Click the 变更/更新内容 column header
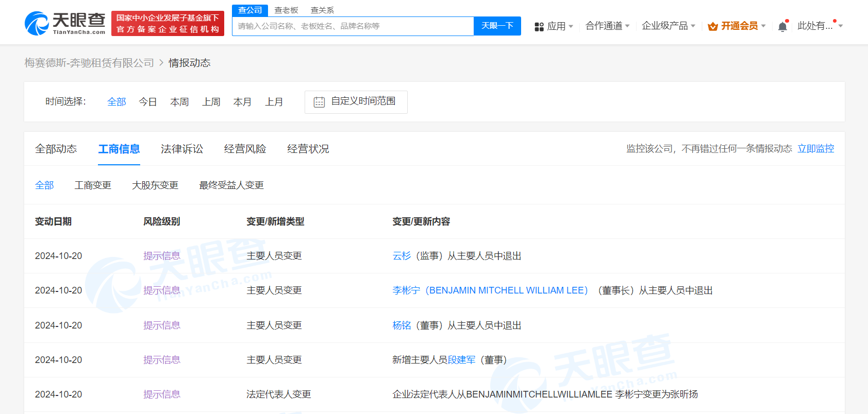The width and height of the screenshot is (868, 414). [x=421, y=221]
